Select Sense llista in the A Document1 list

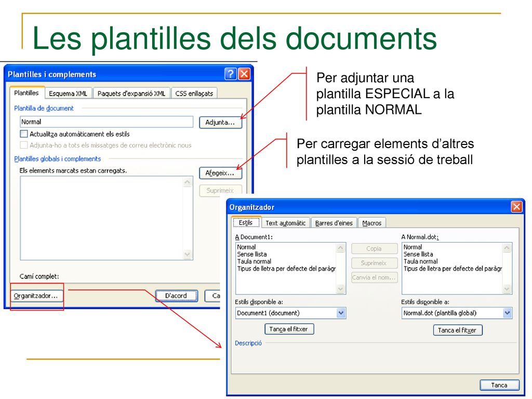tap(252, 254)
